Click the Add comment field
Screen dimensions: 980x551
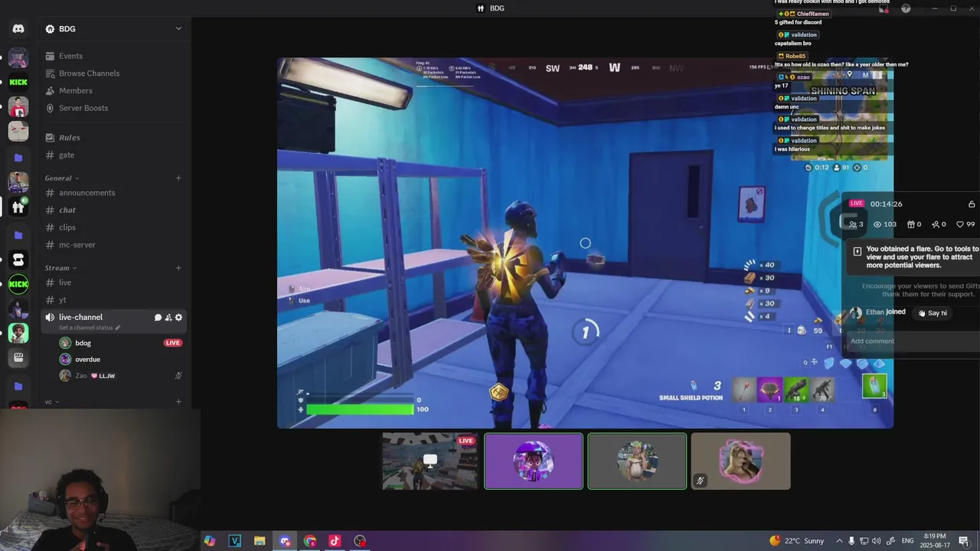click(913, 341)
